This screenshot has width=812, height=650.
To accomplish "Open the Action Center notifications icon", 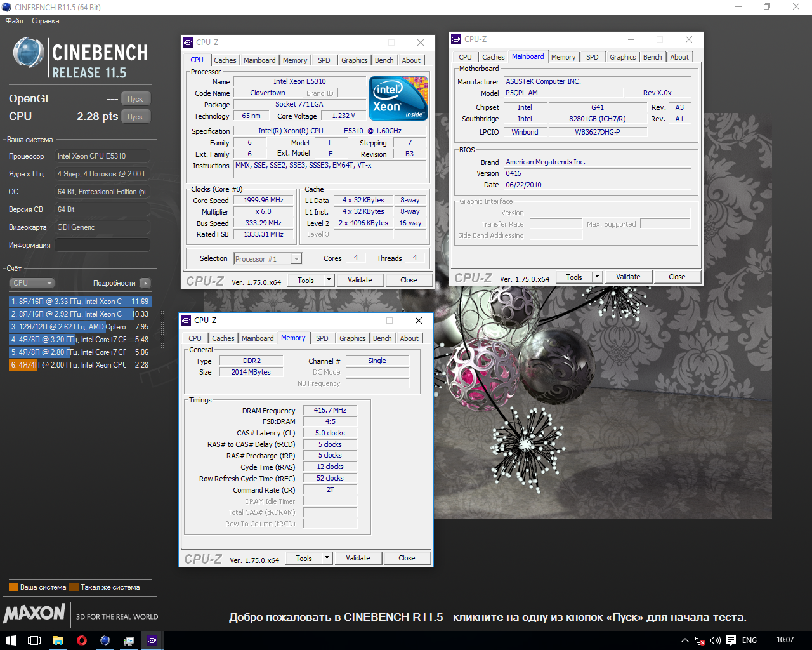I will click(731, 640).
